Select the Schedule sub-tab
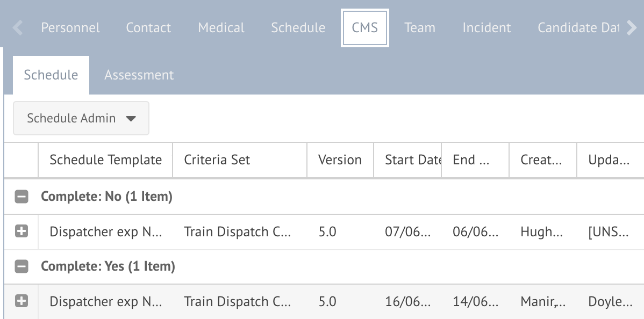 click(51, 75)
